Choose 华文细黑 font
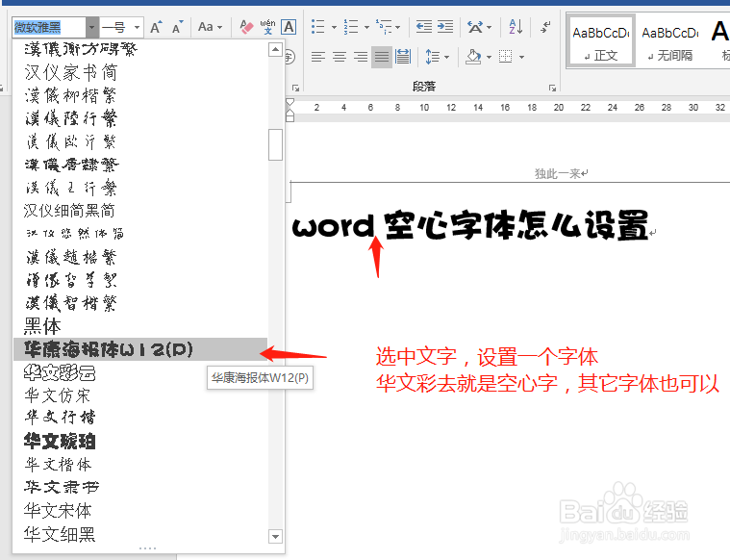 tap(140, 534)
